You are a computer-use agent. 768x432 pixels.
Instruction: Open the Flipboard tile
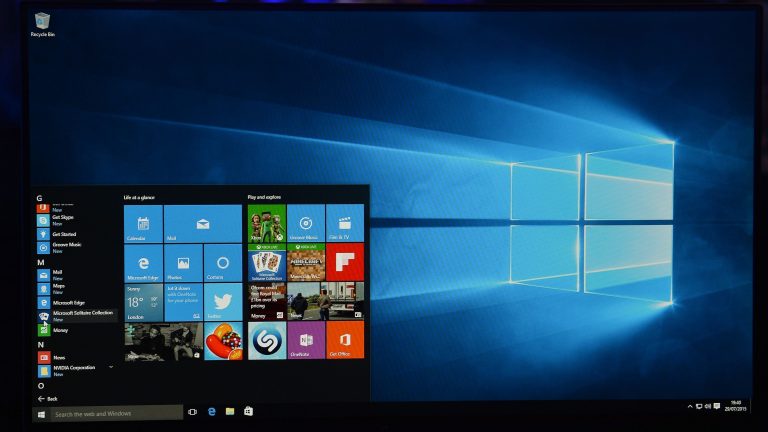345,263
